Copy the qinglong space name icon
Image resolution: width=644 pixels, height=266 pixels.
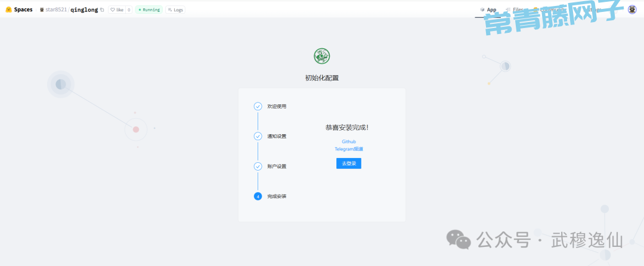(102, 10)
